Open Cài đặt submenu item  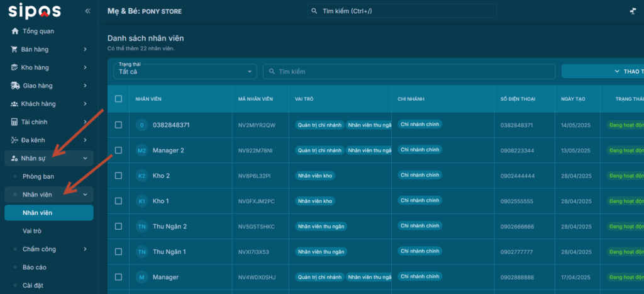click(x=49, y=285)
